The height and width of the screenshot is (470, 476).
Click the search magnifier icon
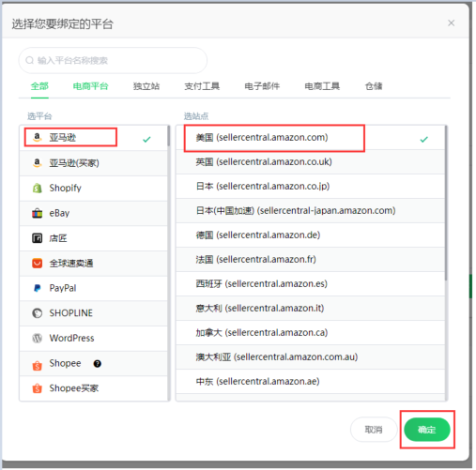coord(30,60)
